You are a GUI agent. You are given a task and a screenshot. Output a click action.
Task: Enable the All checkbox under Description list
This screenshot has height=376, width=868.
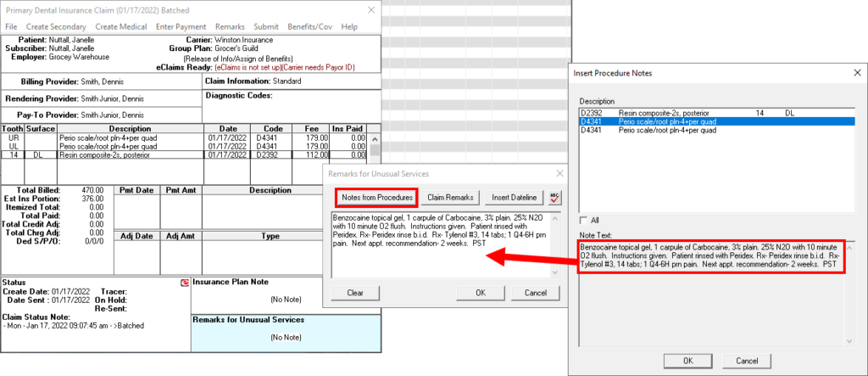coord(583,219)
